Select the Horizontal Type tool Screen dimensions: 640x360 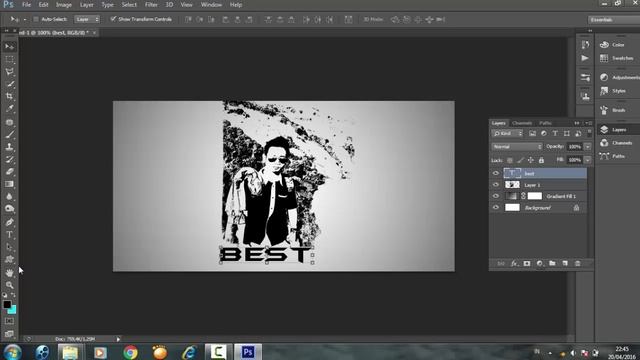[9, 235]
